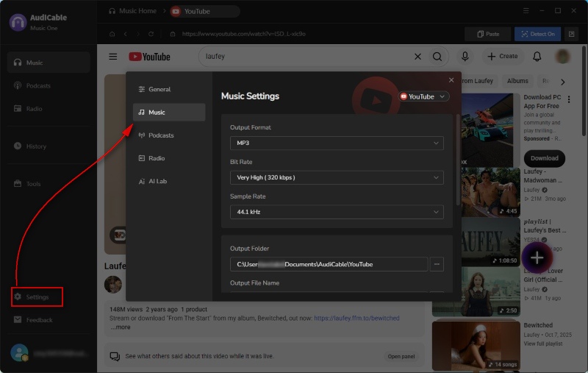Viewport: 588px width, 373px height.
Task: Click the main page vertical scrollbar
Action: tap(584, 91)
